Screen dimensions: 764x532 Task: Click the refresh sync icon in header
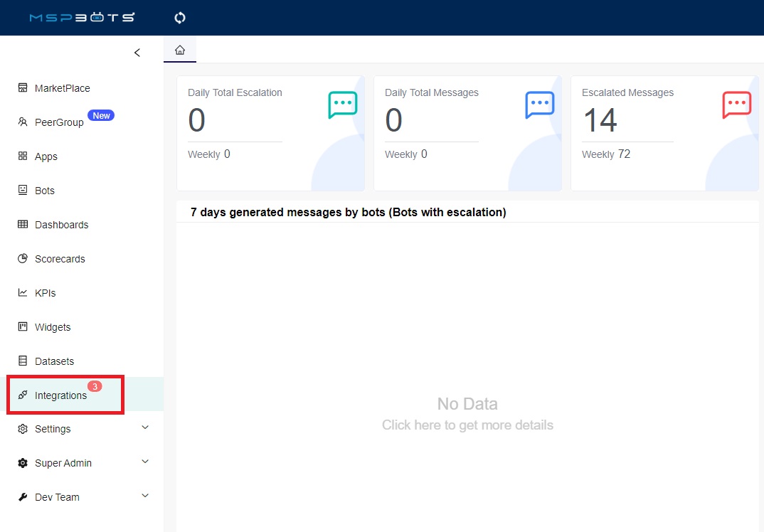coord(180,18)
